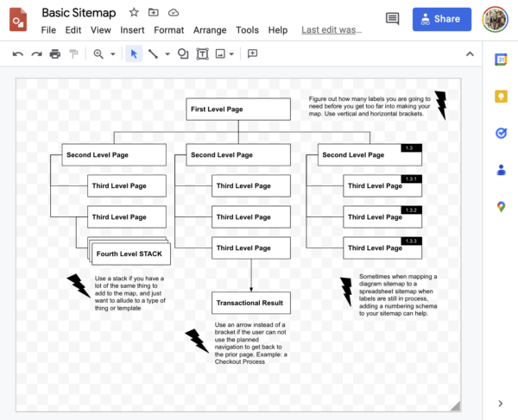Click the Zoom magnifier tool
The image size is (518, 420).
98,53
